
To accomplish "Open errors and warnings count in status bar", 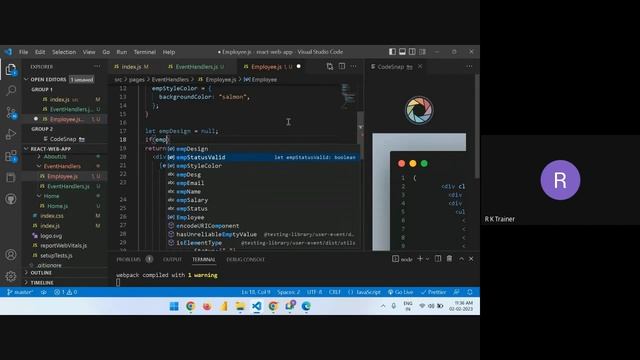I will (x=66, y=292).
